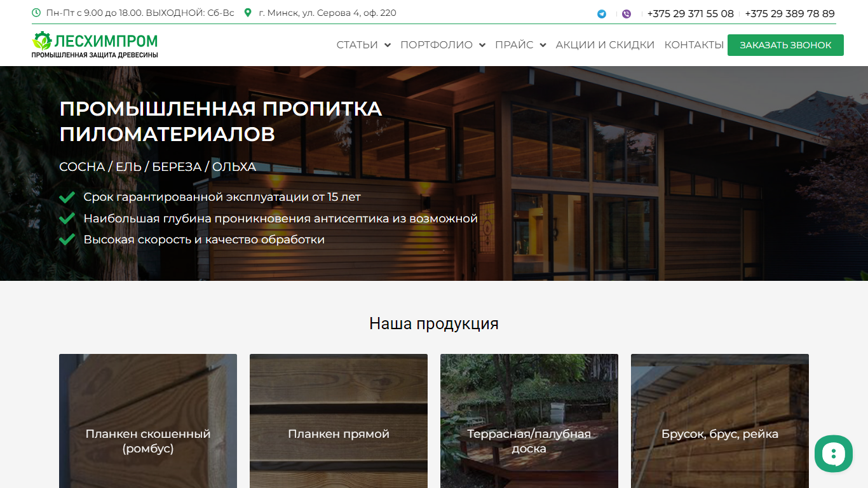Expand the Прайс dropdown arrow
The height and width of the screenshot is (488, 868).
point(543,45)
